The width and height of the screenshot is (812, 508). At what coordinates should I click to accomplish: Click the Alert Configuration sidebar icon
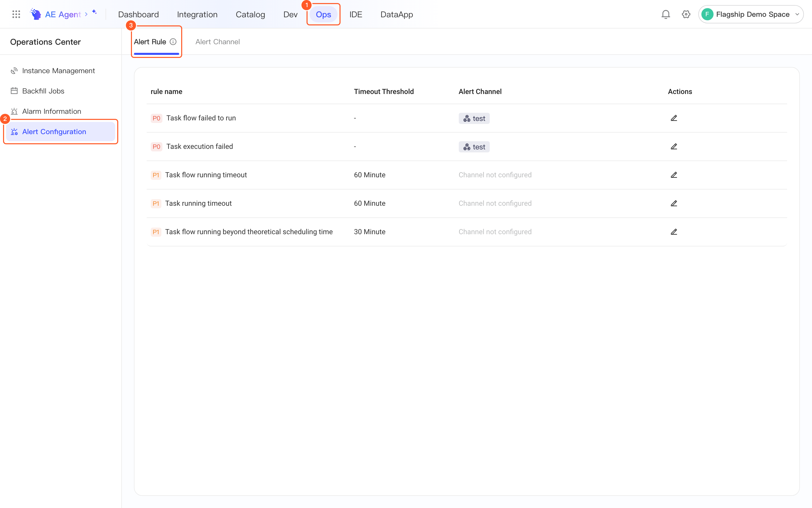14,132
